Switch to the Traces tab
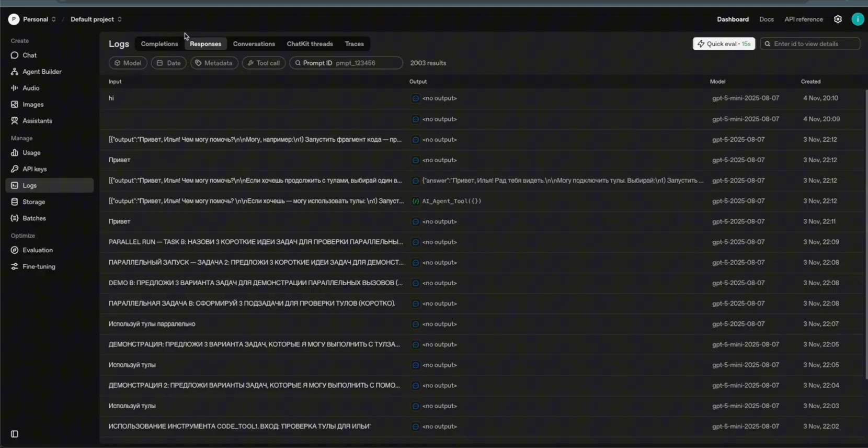Viewport: 868px width, 448px height. point(354,44)
